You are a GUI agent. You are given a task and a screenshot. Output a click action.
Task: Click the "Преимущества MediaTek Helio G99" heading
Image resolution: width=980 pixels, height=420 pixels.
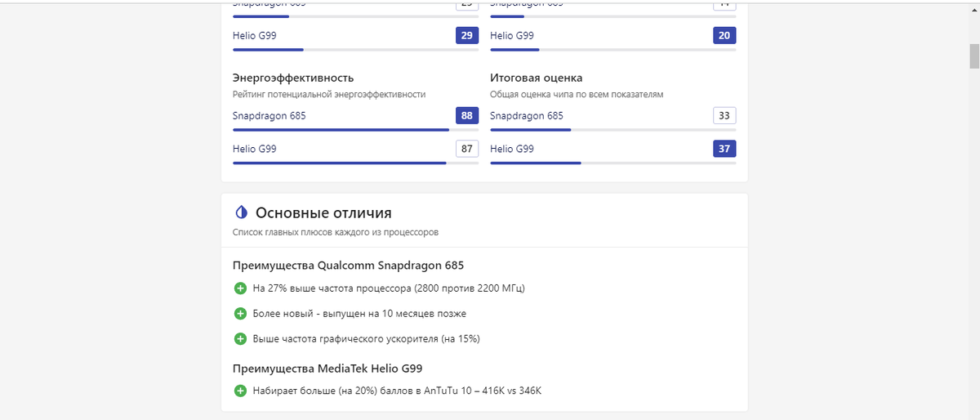pyautogui.click(x=327, y=369)
